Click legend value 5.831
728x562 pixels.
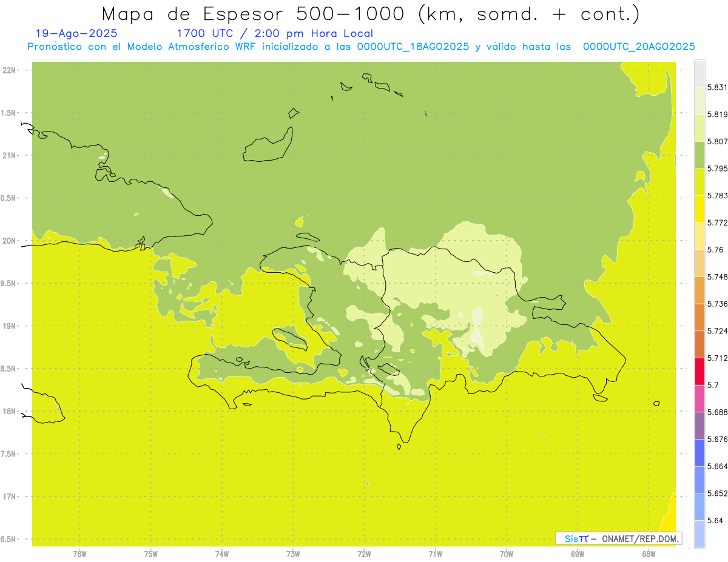717,87
